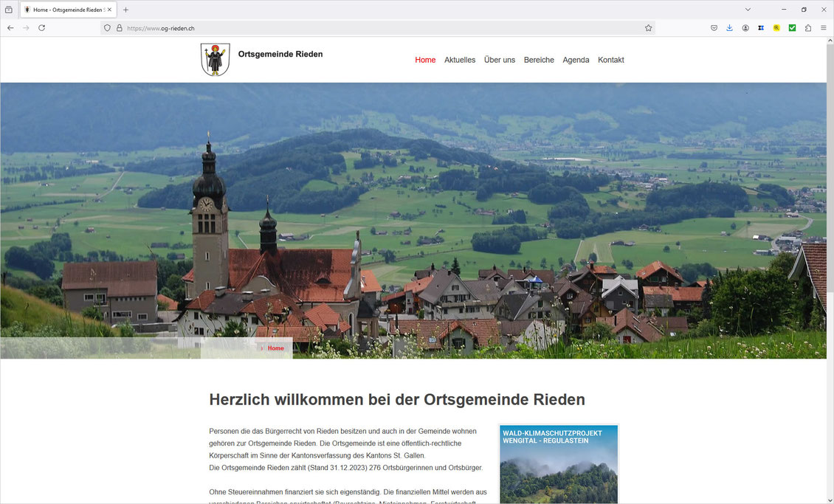Screen dimensions: 834x504
Task: Select the 'Home - Ortsgemeinde Rieden' browser tab
Action: pyautogui.click(x=68, y=10)
